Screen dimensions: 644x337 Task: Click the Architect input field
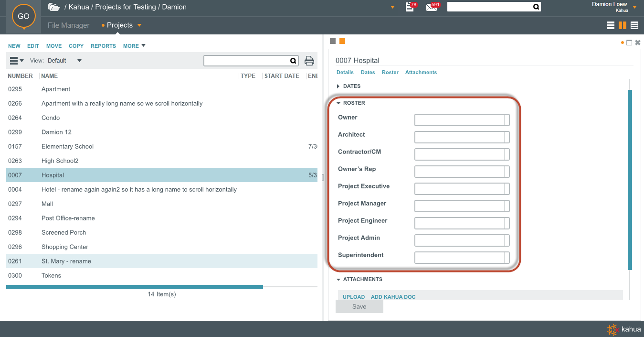(x=459, y=137)
